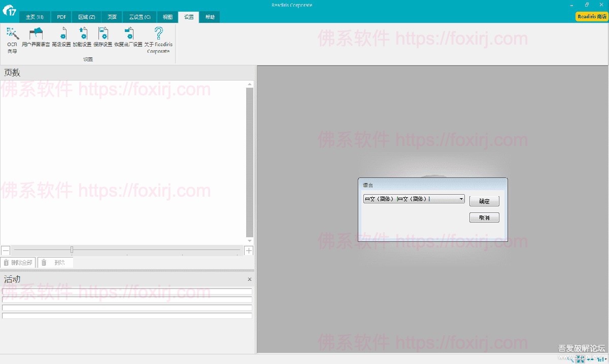Increase thumbnail size with plus button

tap(249, 250)
